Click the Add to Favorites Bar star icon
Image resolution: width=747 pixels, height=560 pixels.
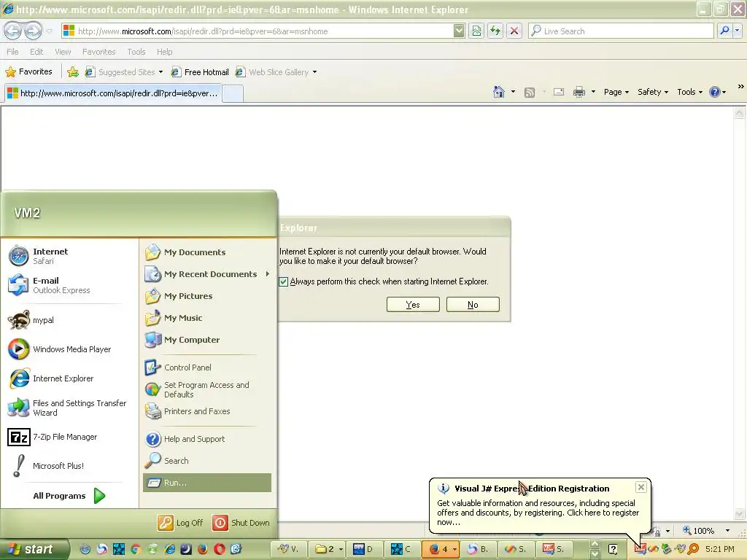coord(73,72)
